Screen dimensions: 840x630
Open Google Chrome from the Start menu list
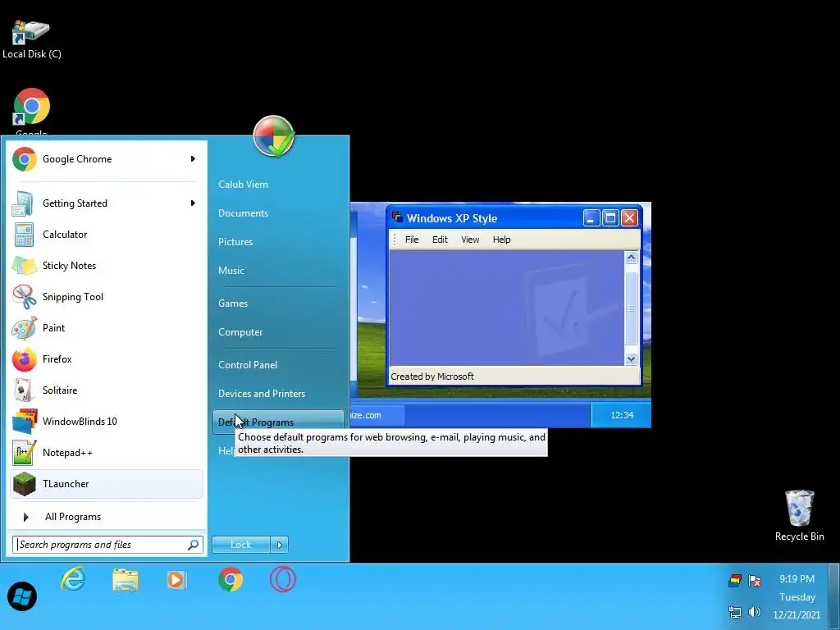(106, 159)
